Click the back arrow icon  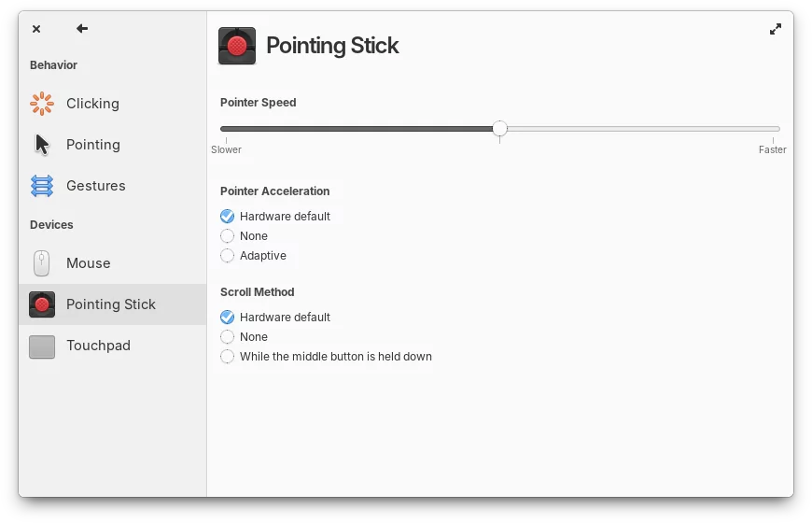pyautogui.click(x=82, y=29)
